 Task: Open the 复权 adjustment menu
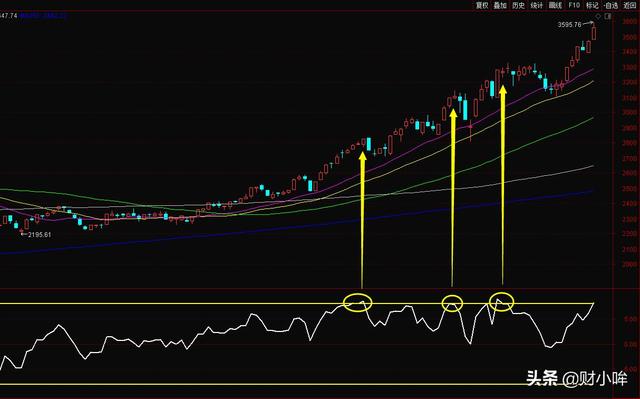pos(482,5)
